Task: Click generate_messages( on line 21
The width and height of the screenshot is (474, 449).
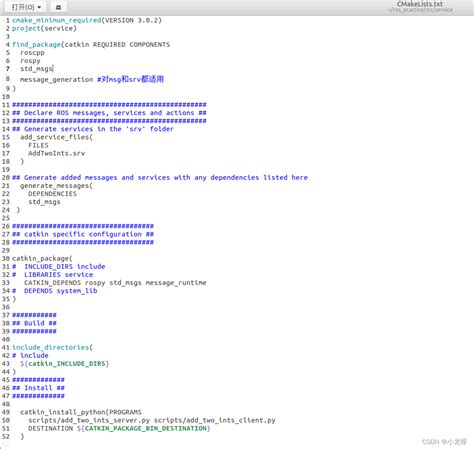Action: [56, 186]
